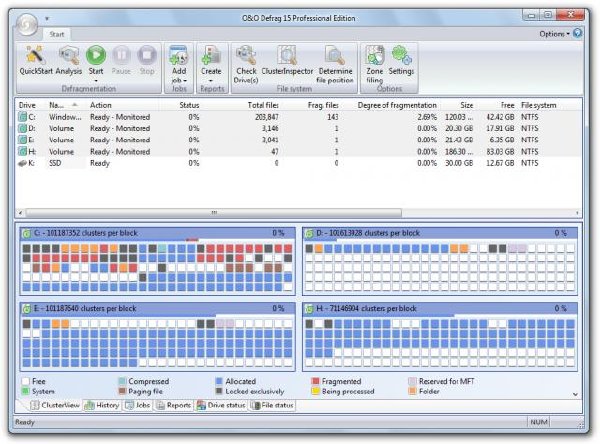Click the Ready status bar text
The height and width of the screenshot is (444, 600).
(24, 422)
